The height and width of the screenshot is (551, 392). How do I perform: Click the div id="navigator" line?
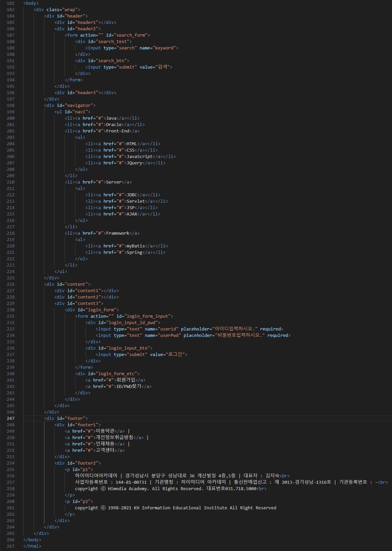pyautogui.click(x=70, y=106)
